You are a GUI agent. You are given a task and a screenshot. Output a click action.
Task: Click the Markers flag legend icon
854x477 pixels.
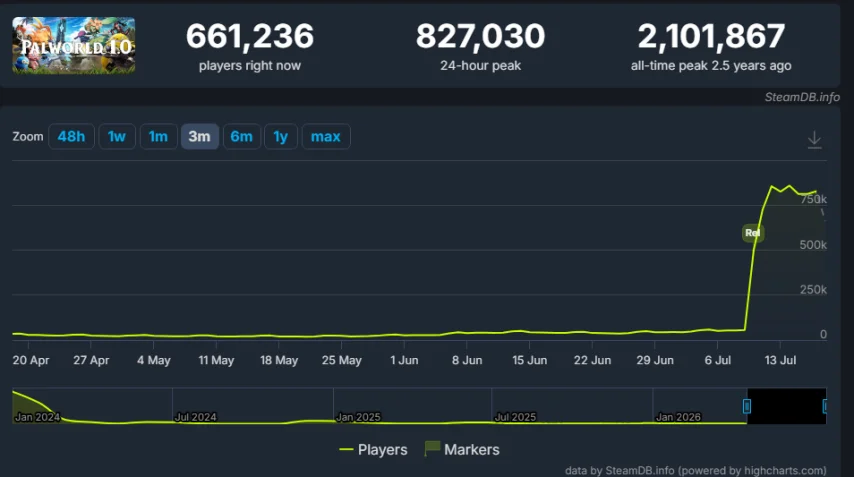432,449
